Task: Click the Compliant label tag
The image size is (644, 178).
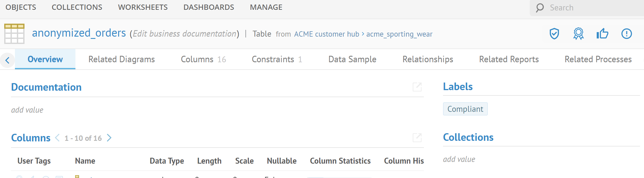Action: [465, 109]
